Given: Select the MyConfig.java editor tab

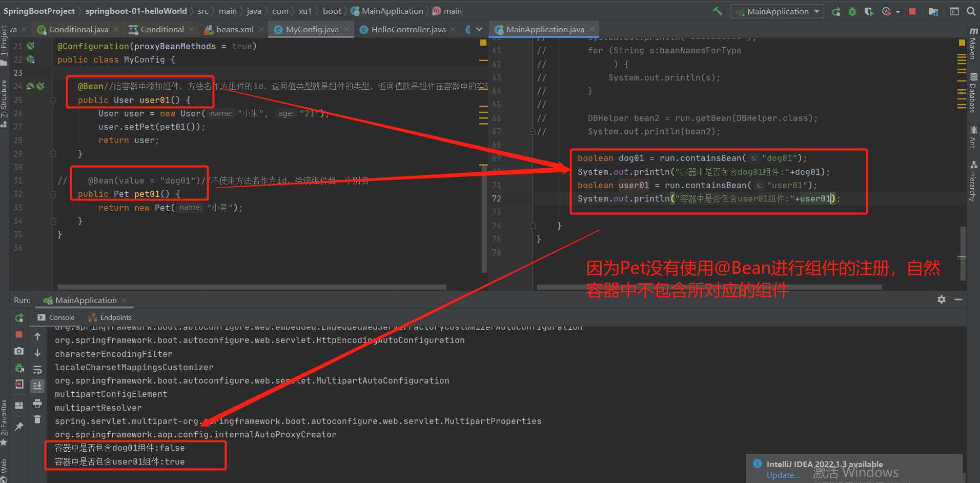Looking at the screenshot, I should (312, 30).
